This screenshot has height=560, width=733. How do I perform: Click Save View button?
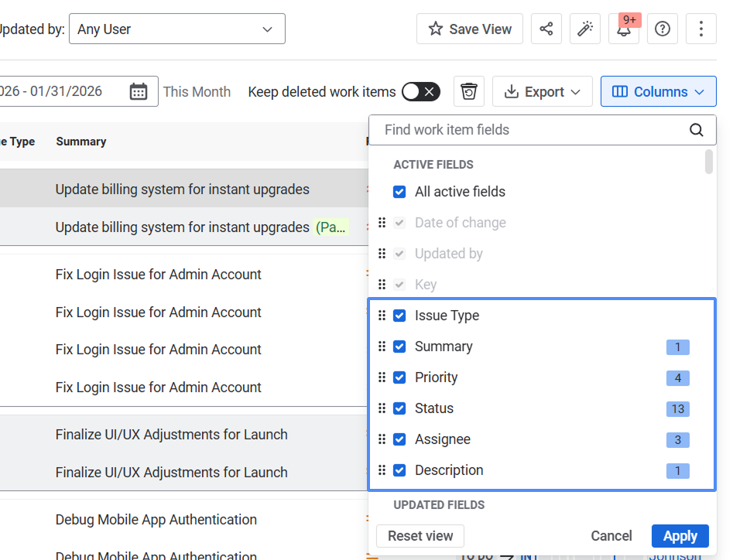(470, 29)
